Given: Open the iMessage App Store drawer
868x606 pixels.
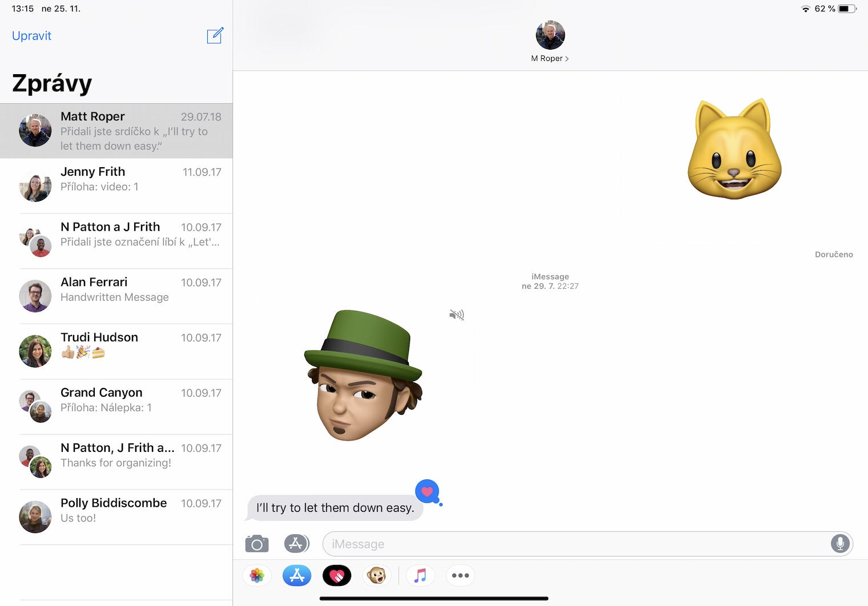Looking at the screenshot, I should [296, 544].
